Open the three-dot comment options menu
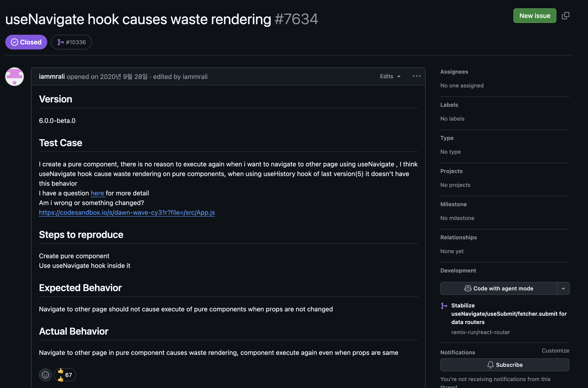Image resolution: width=588 pixels, height=388 pixels. (x=417, y=76)
